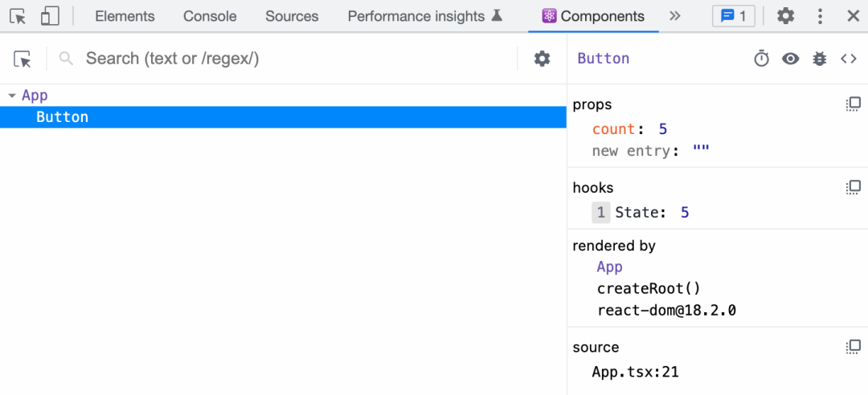868x395 pixels.
Task: Suspend the Button component with stopwatch icon
Action: tap(761, 59)
